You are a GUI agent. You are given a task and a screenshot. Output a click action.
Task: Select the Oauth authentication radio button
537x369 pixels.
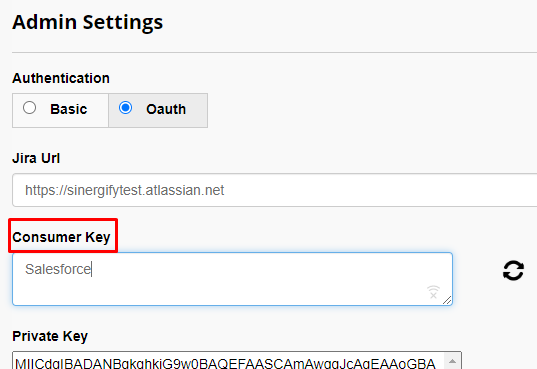[x=125, y=108]
